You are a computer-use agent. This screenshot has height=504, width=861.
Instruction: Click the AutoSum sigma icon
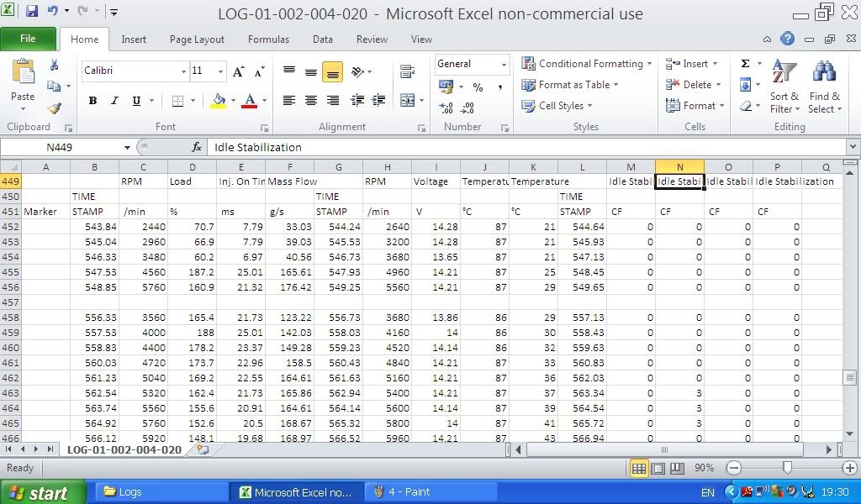(x=745, y=64)
